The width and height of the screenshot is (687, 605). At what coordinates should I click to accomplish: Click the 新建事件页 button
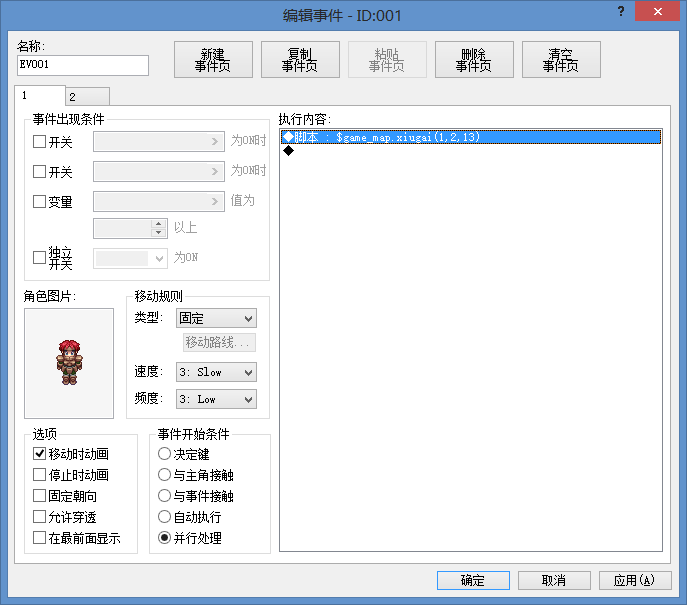click(x=213, y=60)
